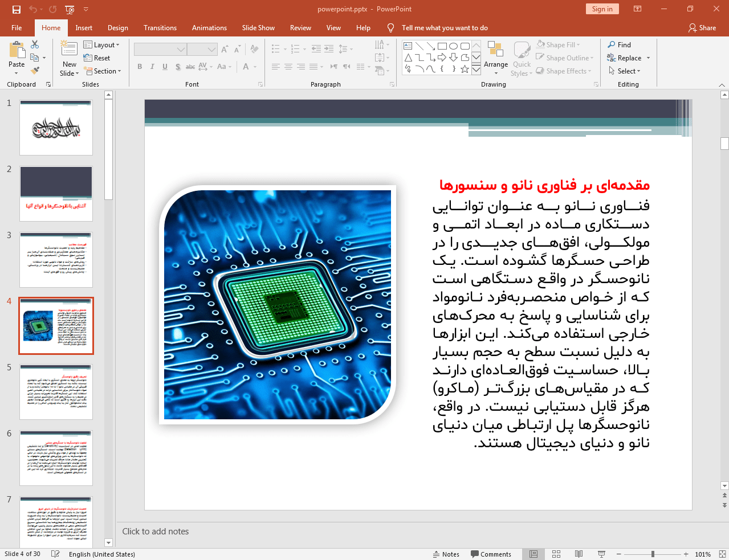This screenshot has height=560, width=729.
Task: Click the Sign in button
Action: click(x=602, y=9)
